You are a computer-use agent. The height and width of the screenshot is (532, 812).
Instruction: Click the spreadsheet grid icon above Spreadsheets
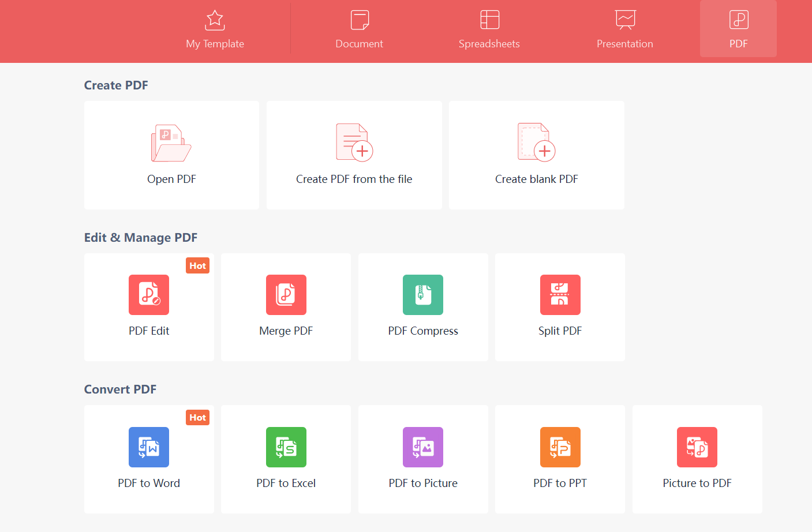(x=489, y=20)
